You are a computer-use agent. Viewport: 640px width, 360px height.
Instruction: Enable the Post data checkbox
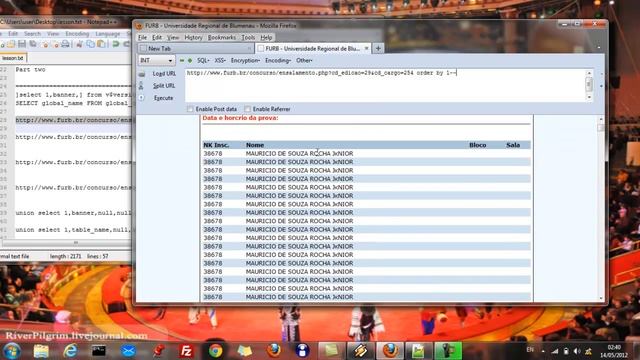pos(190,109)
